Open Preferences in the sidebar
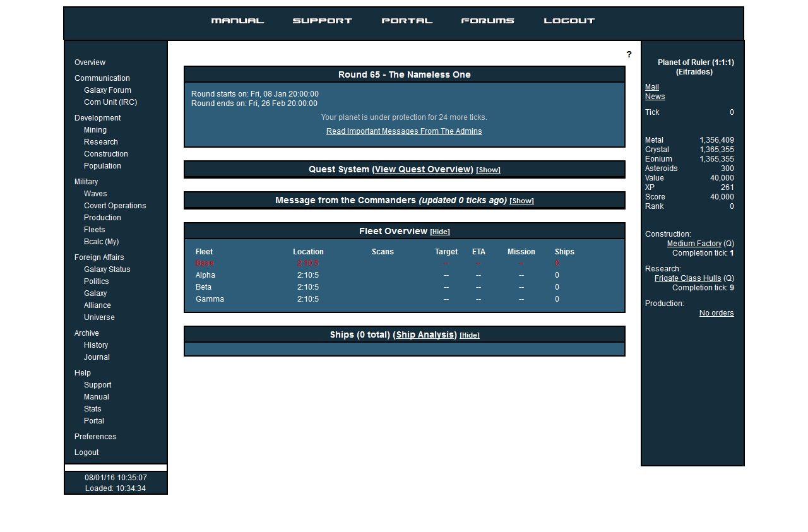 pyautogui.click(x=95, y=437)
